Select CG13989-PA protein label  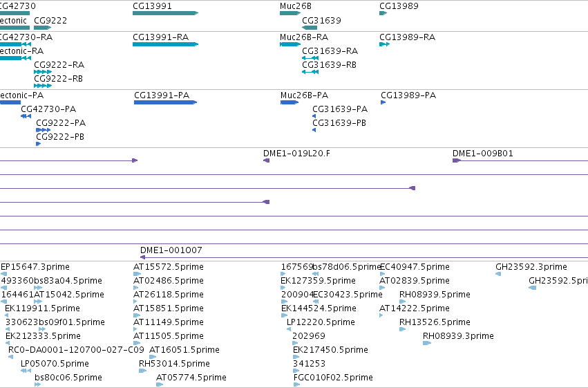[x=409, y=95]
